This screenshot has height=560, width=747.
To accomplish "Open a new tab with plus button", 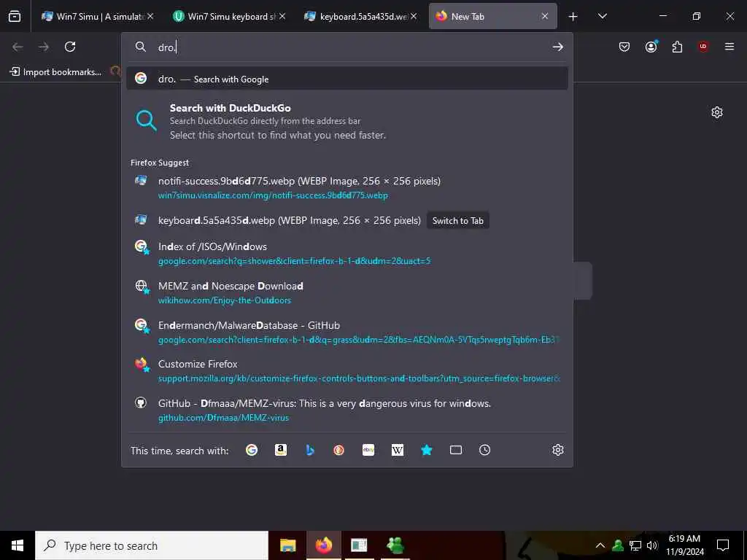I will tap(573, 16).
